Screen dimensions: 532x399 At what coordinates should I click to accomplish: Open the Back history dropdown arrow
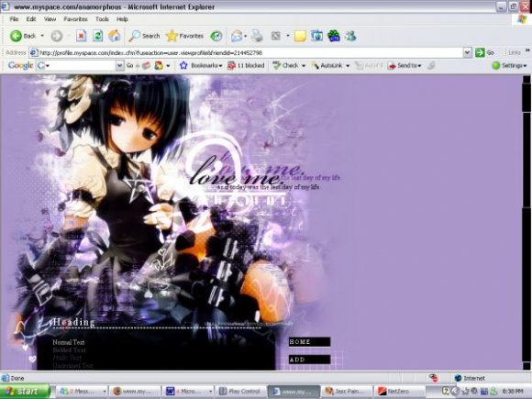(x=42, y=36)
